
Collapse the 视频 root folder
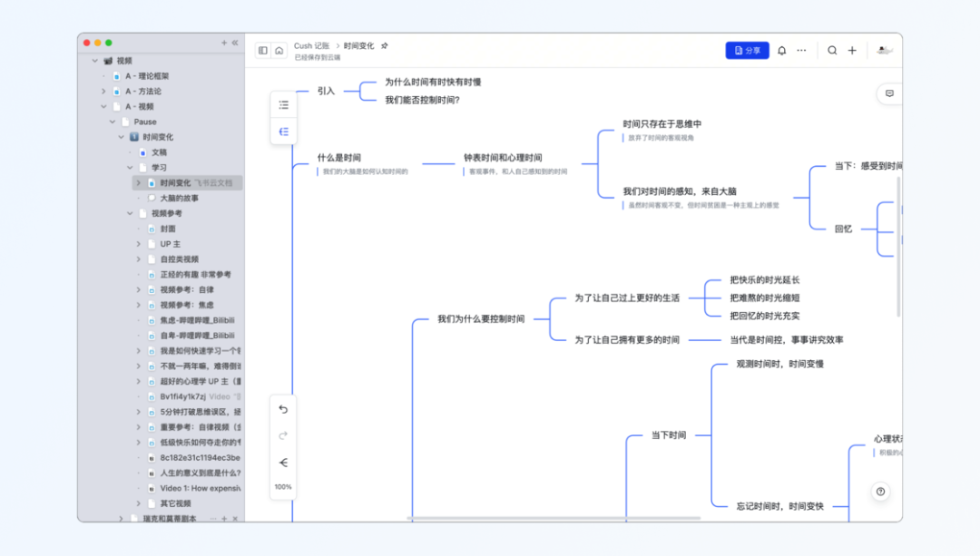coord(95,61)
